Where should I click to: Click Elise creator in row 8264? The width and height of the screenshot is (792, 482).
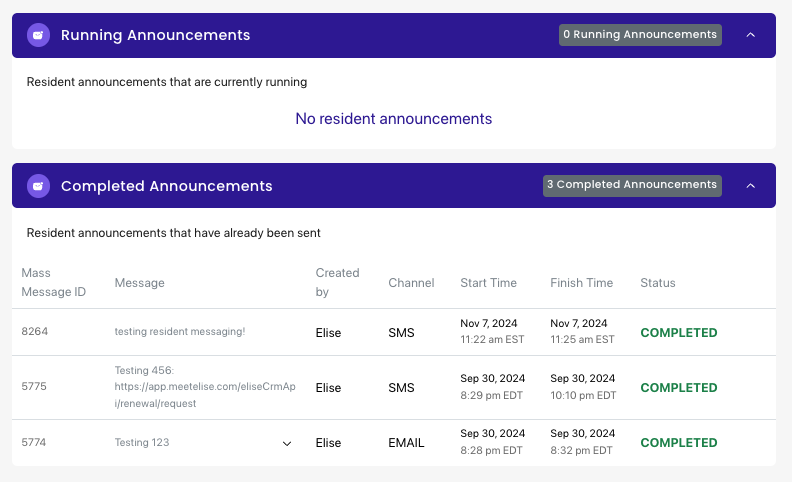point(328,333)
